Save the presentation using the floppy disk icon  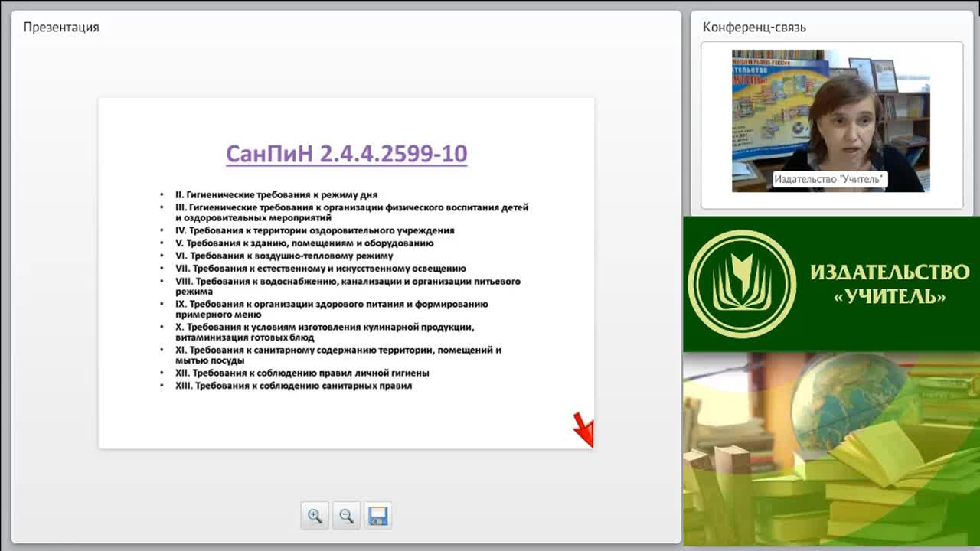click(377, 516)
